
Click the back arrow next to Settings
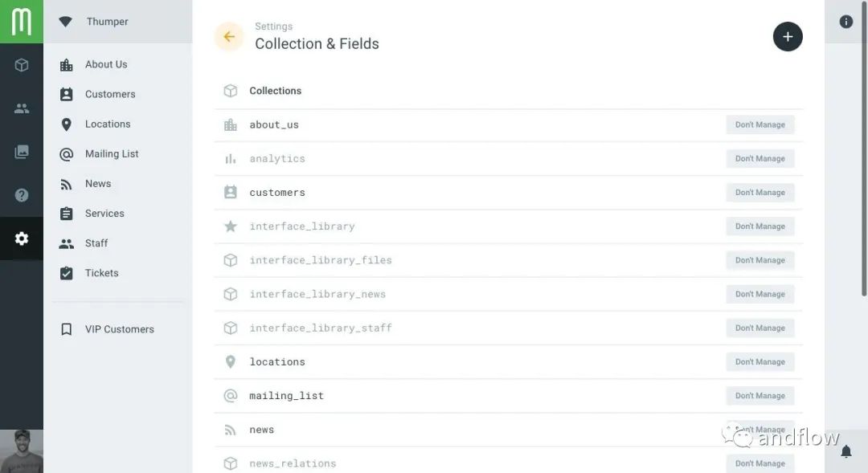pyautogui.click(x=229, y=36)
